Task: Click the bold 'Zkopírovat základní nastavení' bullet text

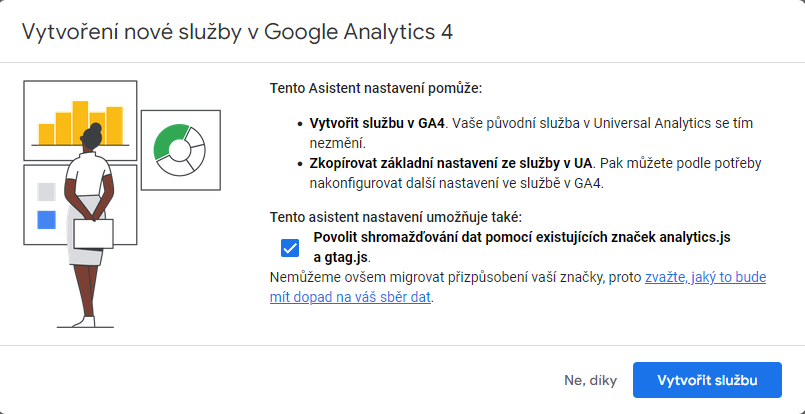Action: tap(451, 164)
